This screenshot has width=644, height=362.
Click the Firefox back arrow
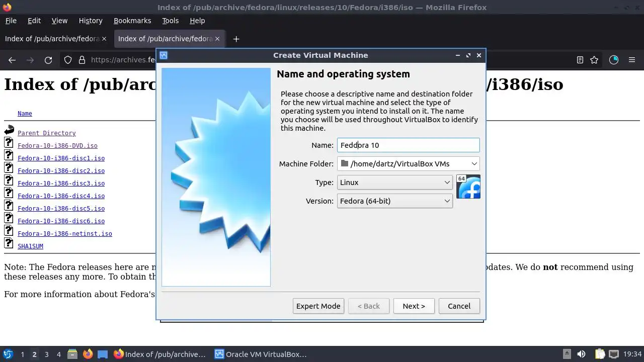point(12,60)
